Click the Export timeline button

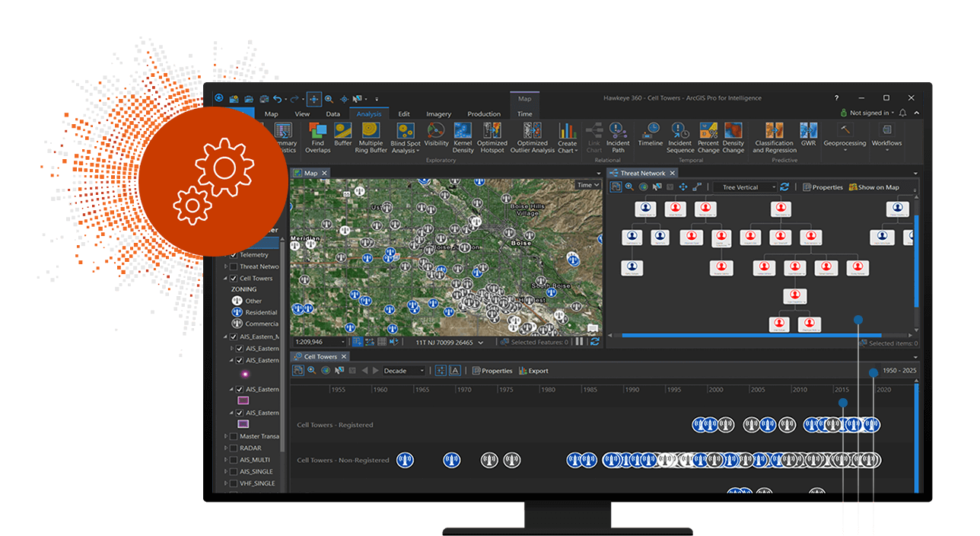pyautogui.click(x=533, y=371)
